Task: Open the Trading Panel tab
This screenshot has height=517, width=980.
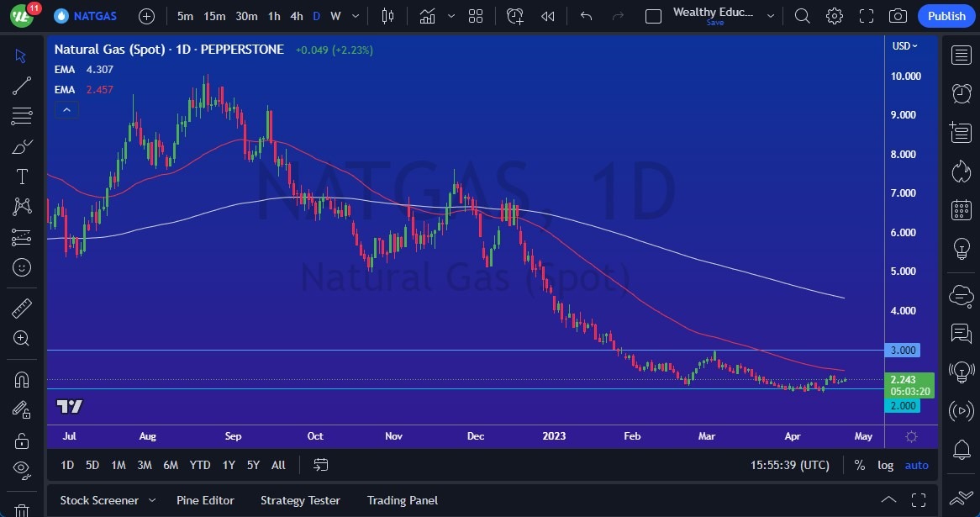Action: pos(402,500)
